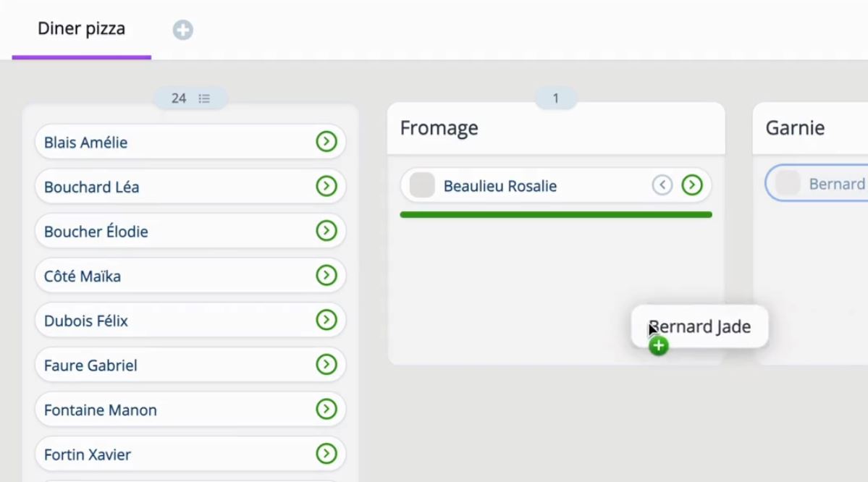868x482 pixels.
Task: Advance Beaulieu Rosalie with right arrow
Action: coord(692,185)
